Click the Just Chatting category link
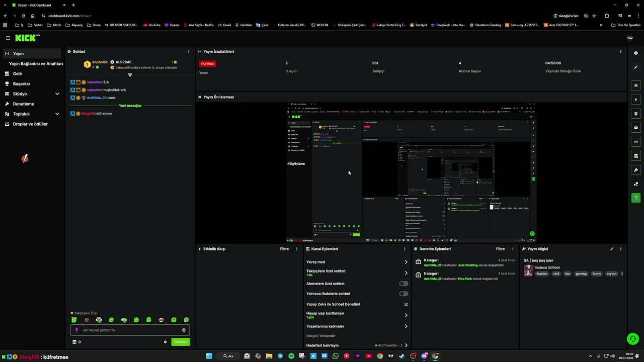This screenshot has width=644, height=362. (468, 265)
